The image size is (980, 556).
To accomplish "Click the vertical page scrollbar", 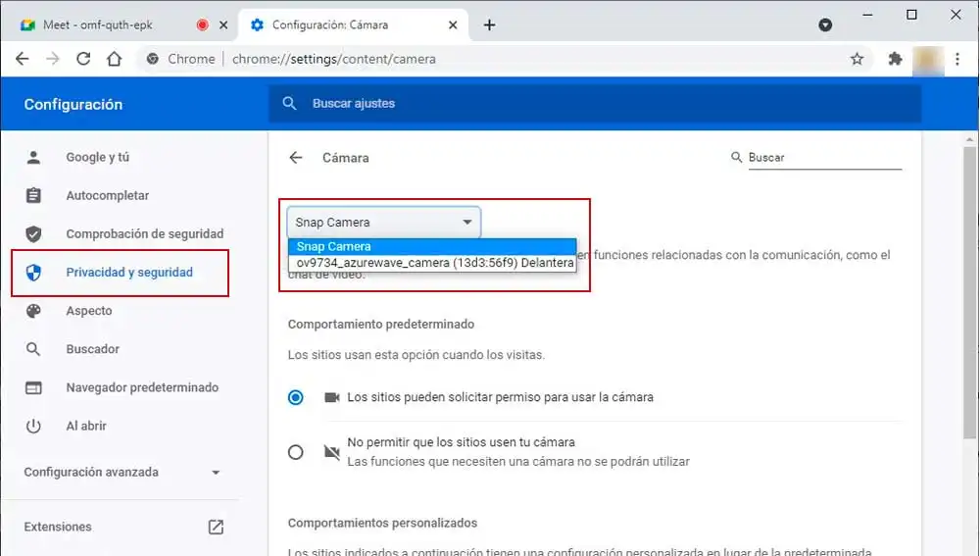I will click(x=969, y=292).
